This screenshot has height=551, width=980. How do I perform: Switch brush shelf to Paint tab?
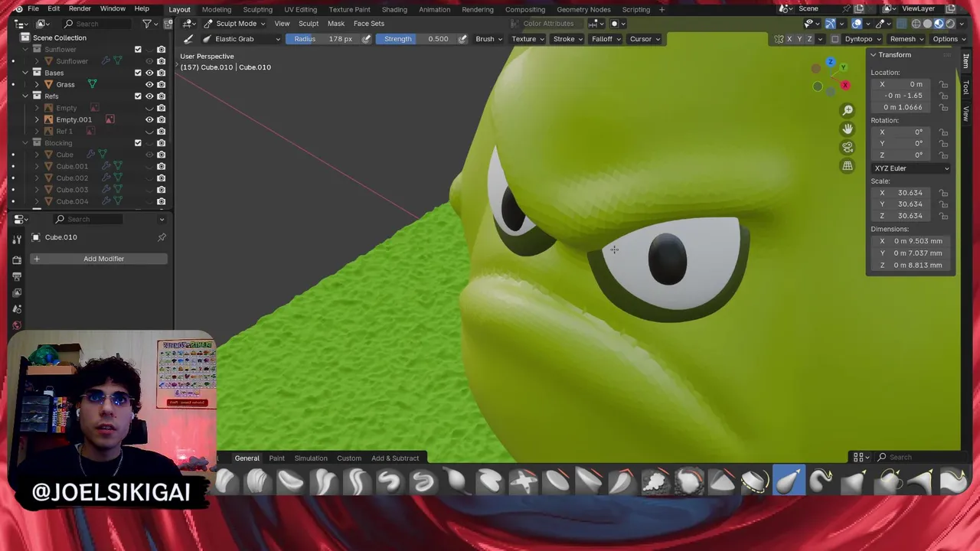pyautogui.click(x=276, y=458)
